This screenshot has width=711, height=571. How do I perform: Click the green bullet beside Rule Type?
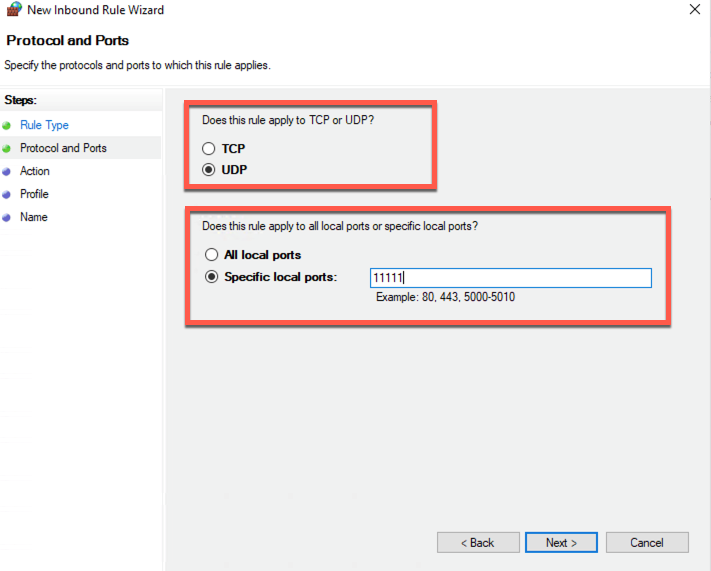pyautogui.click(x=7, y=126)
